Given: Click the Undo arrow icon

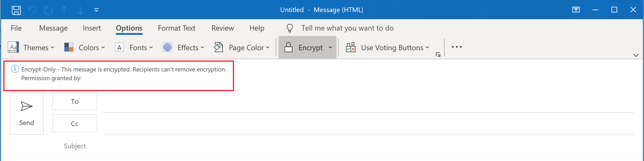Looking at the screenshot, I should tap(32, 10).
